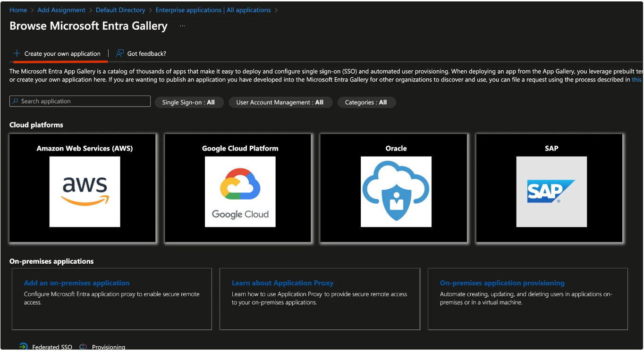Go to Home breadcrumb
Screen dimensions: 644x351
[18, 10]
